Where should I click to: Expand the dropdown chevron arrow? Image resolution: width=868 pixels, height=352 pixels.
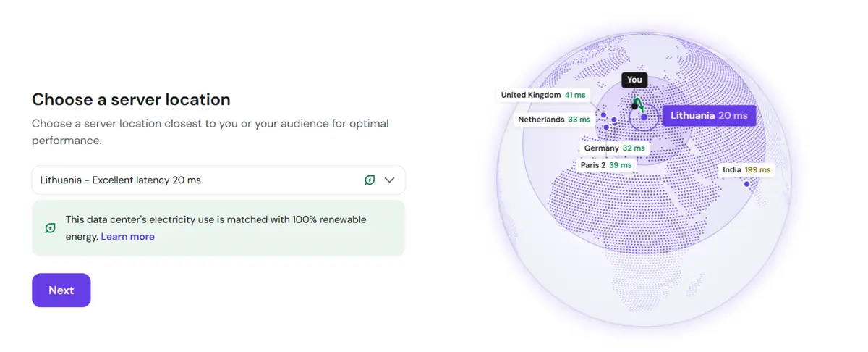pyautogui.click(x=389, y=180)
